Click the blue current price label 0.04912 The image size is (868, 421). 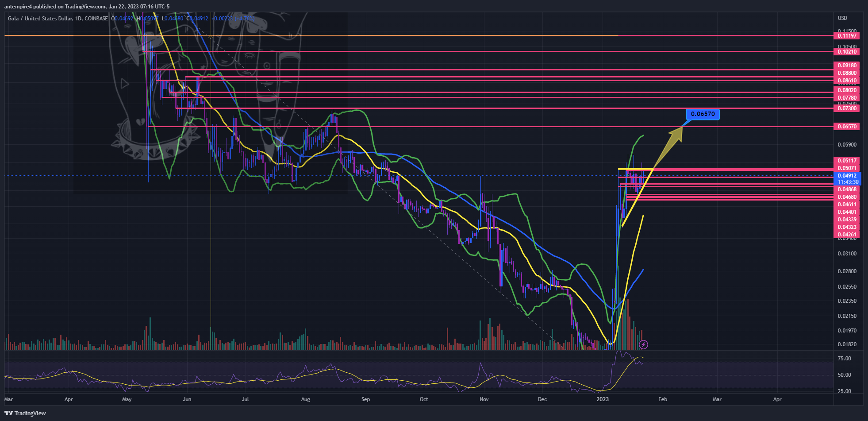pyautogui.click(x=847, y=176)
